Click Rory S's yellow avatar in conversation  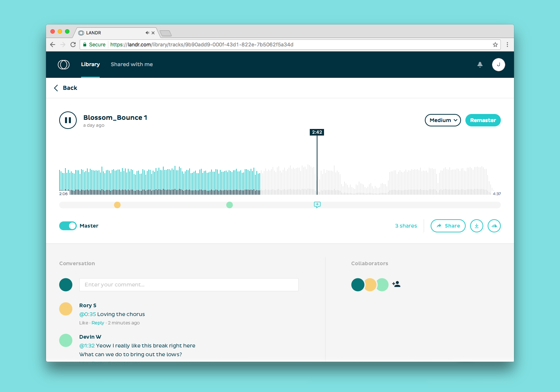(x=66, y=309)
